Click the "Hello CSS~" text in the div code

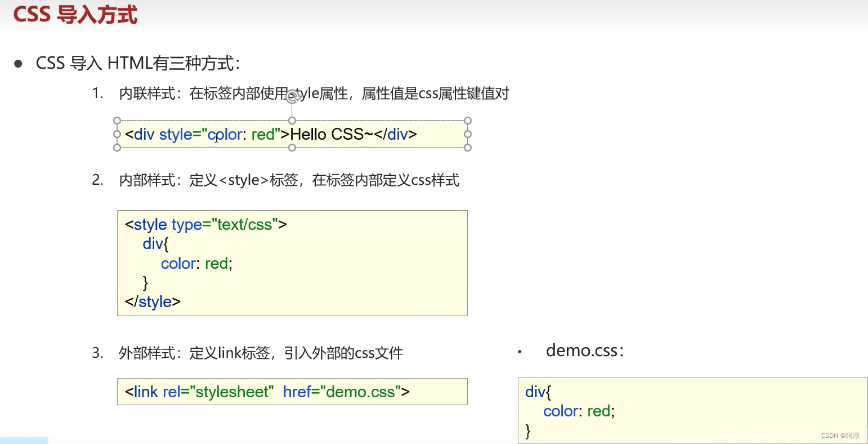coord(332,134)
